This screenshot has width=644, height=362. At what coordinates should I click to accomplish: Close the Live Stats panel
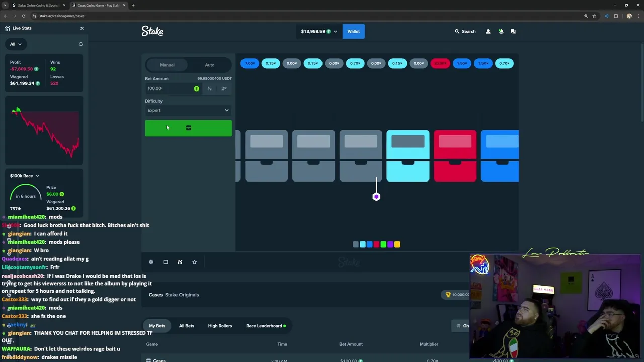point(82,28)
